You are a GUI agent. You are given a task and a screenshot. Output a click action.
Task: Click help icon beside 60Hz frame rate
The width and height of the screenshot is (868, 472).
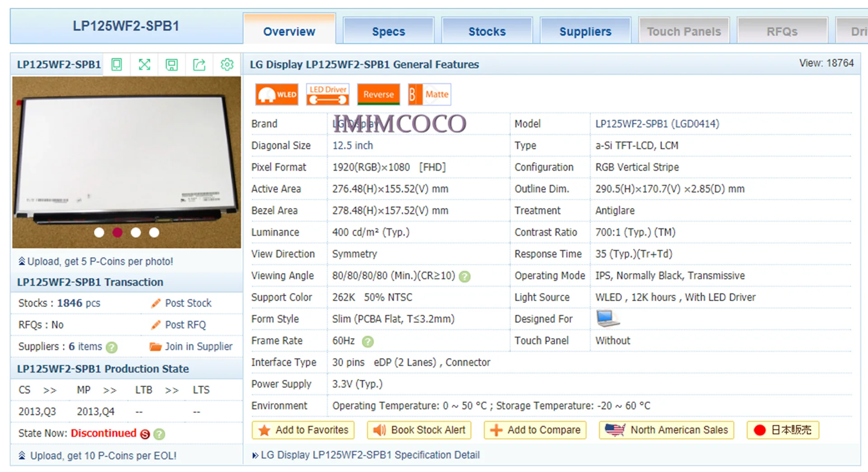click(368, 342)
